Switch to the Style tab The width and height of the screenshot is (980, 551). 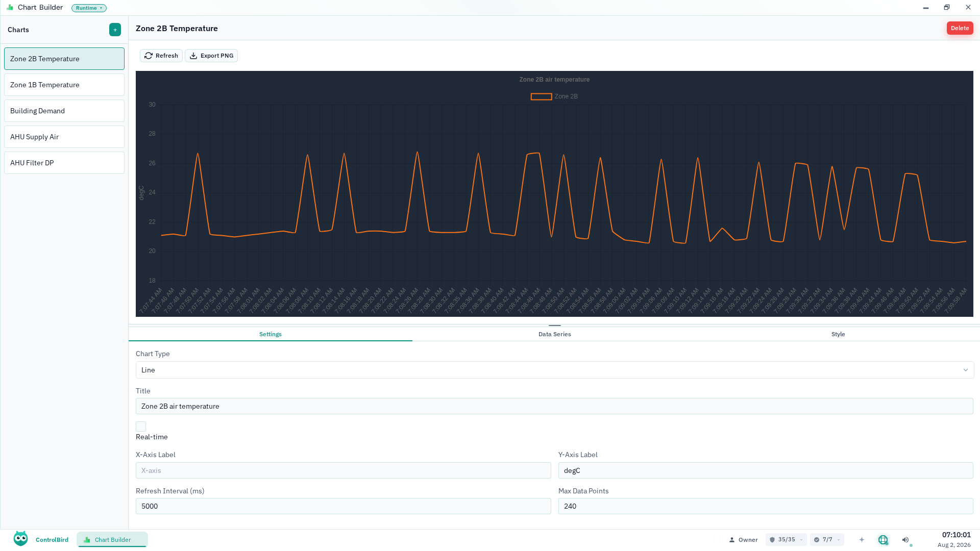pos(838,334)
